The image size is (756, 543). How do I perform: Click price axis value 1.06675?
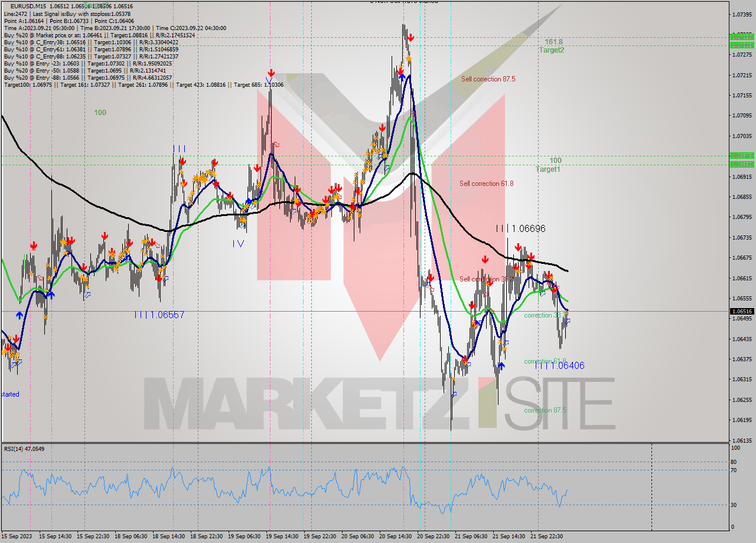point(742,258)
